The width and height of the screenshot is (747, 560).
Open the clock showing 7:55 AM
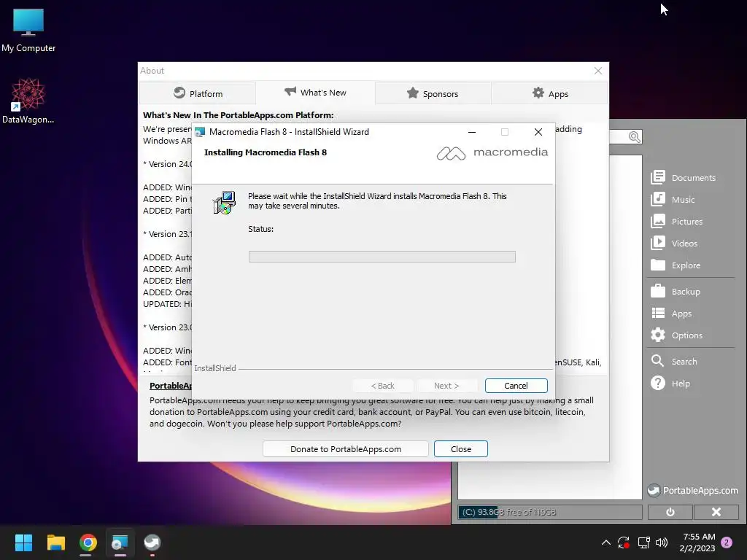click(698, 542)
